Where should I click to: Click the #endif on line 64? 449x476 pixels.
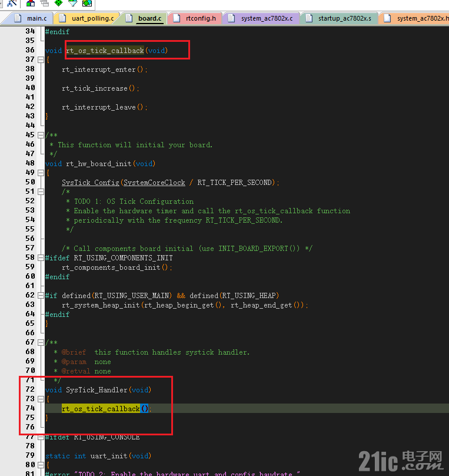[x=57, y=314]
